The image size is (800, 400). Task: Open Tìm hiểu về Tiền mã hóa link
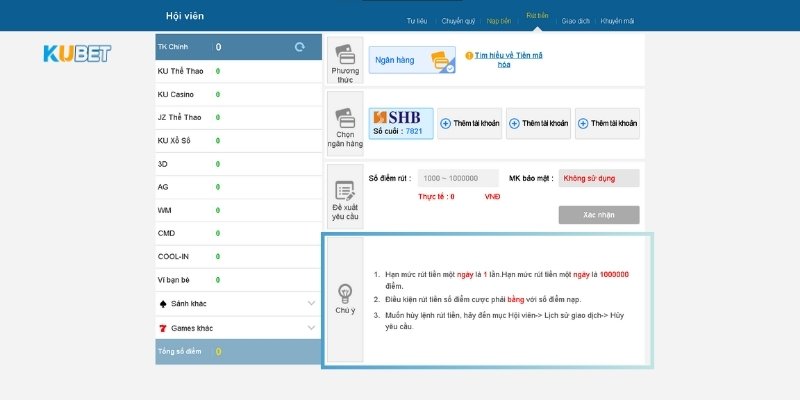click(x=508, y=60)
